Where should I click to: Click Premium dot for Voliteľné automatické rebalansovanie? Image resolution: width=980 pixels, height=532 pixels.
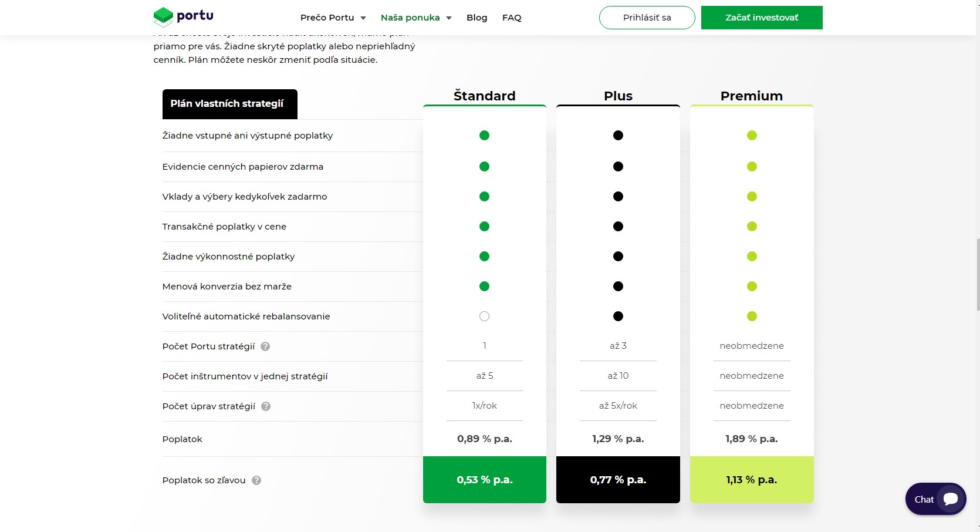tap(752, 316)
